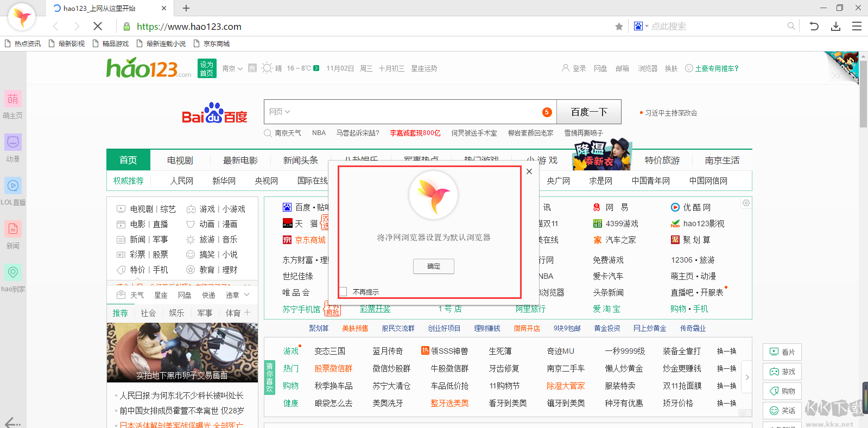Screen dimensions: 868x428
Task: Switch to the 电视剧 tab
Action: pyautogui.click(x=180, y=160)
